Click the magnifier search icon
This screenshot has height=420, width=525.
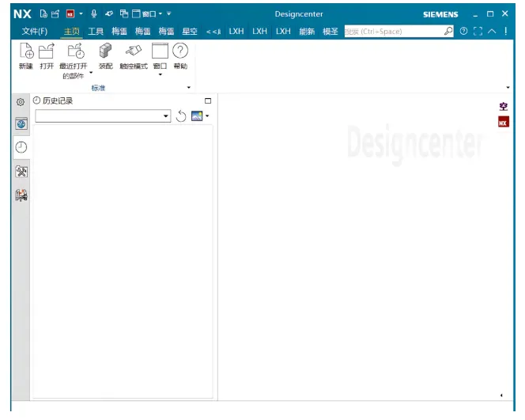(x=448, y=32)
